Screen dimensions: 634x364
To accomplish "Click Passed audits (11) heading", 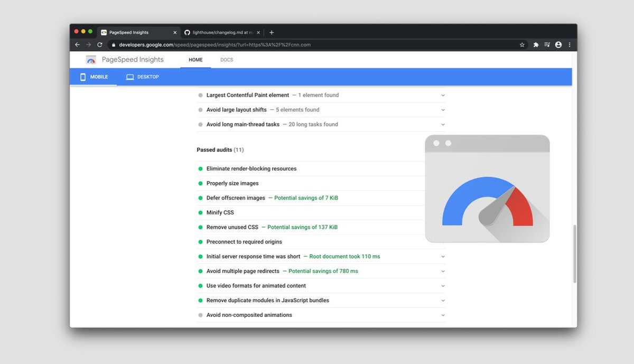I will 220,150.
